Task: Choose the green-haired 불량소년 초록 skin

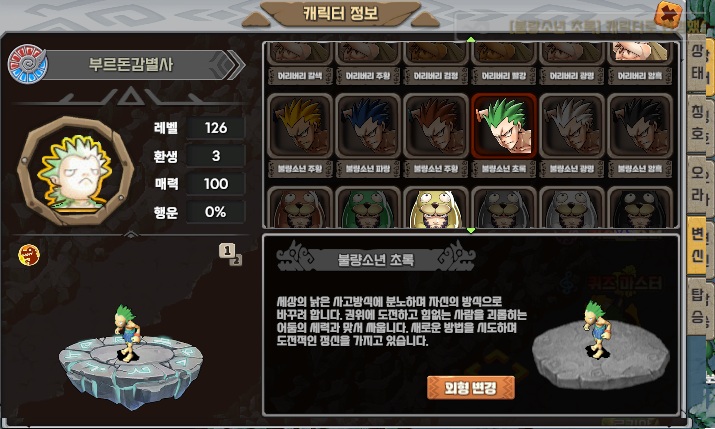Action: [504, 126]
